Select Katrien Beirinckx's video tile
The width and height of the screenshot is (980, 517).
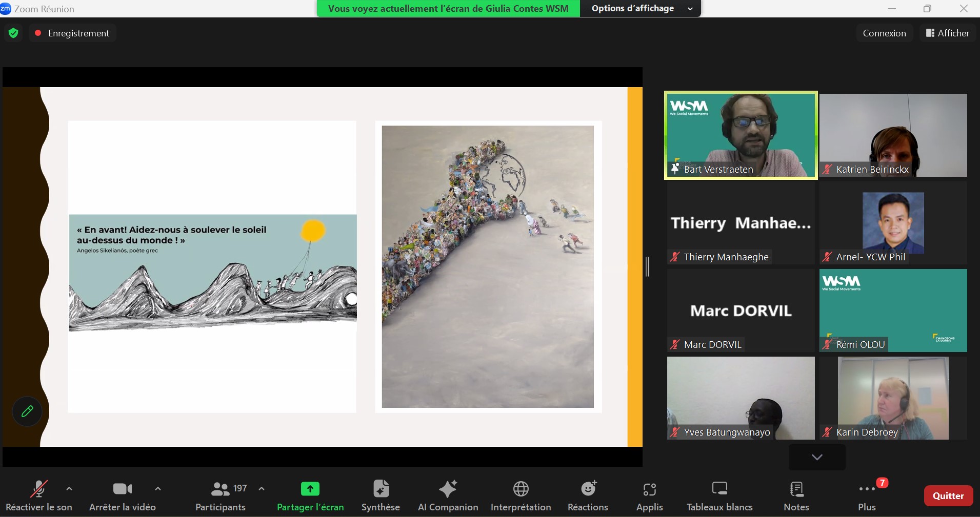(893, 135)
